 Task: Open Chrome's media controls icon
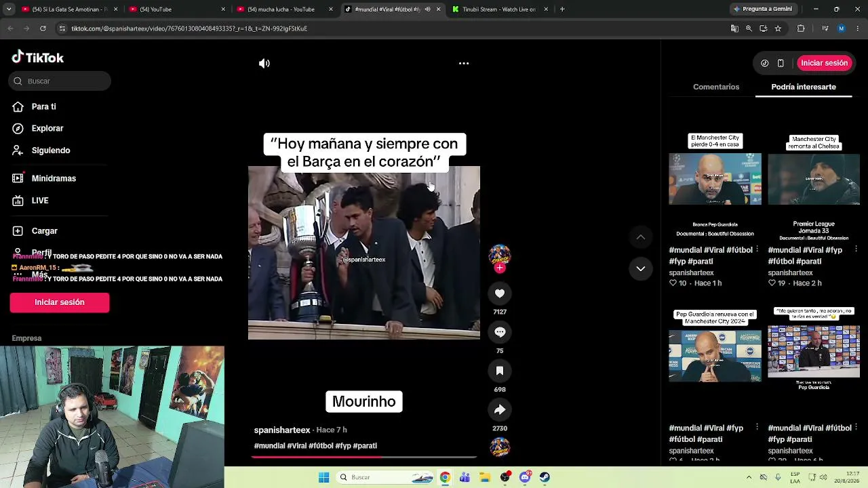click(x=825, y=28)
